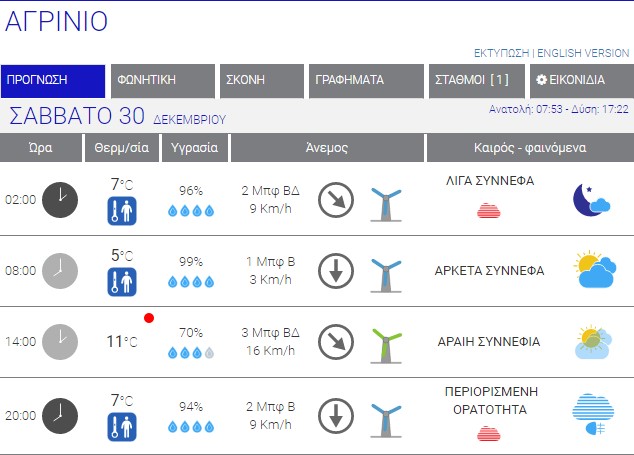Switch to the ΓΡΑΦΗΜΑΤΑ tab
The height and width of the screenshot is (455, 634).
coord(365,80)
